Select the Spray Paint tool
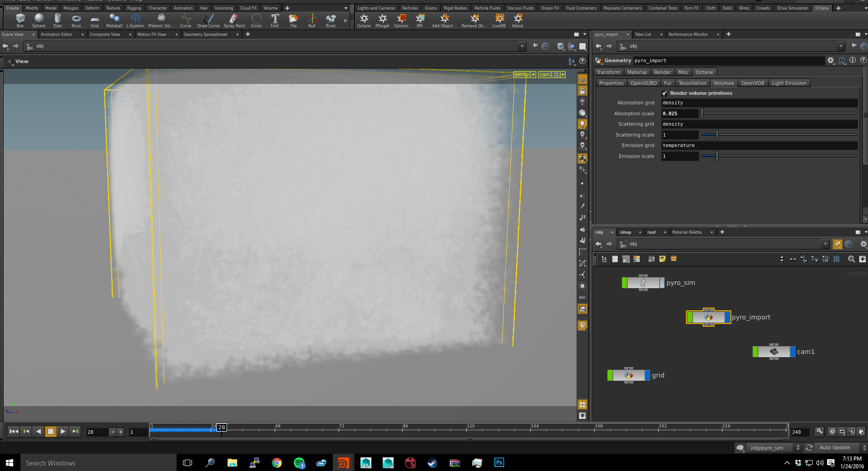Screen dimensions: 868x471 (x=234, y=20)
